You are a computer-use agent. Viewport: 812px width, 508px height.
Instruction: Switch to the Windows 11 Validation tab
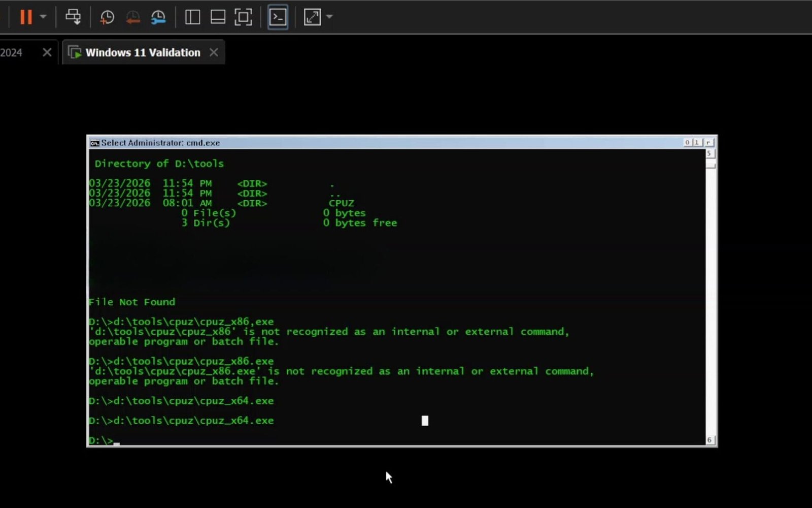pyautogui.click(x=143, y=52)
